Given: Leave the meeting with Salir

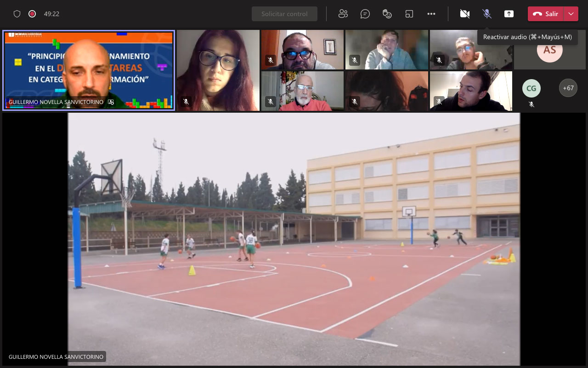Looking at the screenshot, I should coord(546,14).
